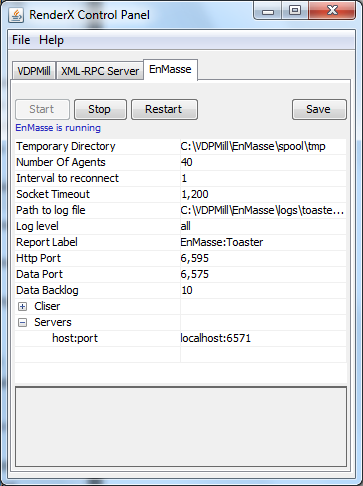Edit the Number Of Agents value 40
This screenshot has width=363, height=486.
[263, 162]
